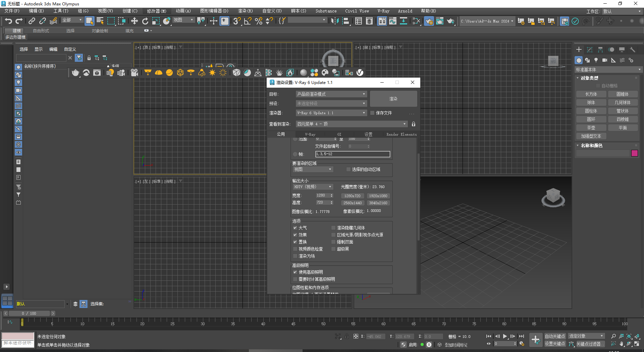644x352 pixels.
Task: Click the V-Ray sun icon in the lights toolbar
Action: [x=212, y=73]
